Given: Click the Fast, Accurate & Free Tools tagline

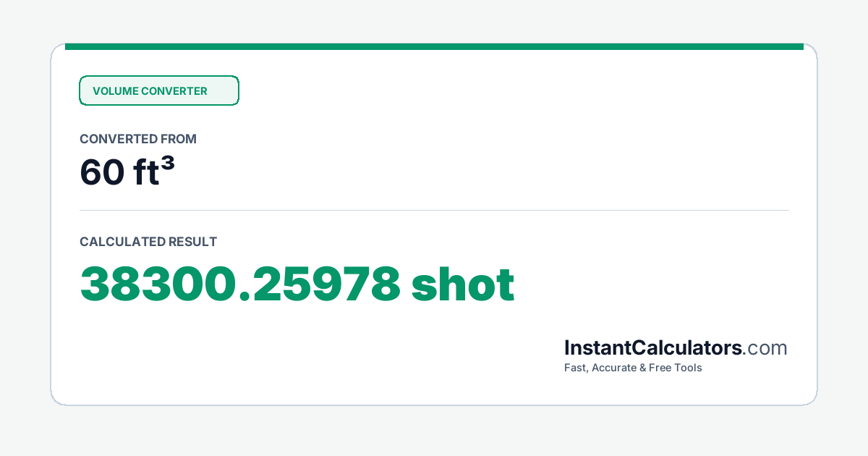Looking at the screenshot, I should (x=633, y=368).
